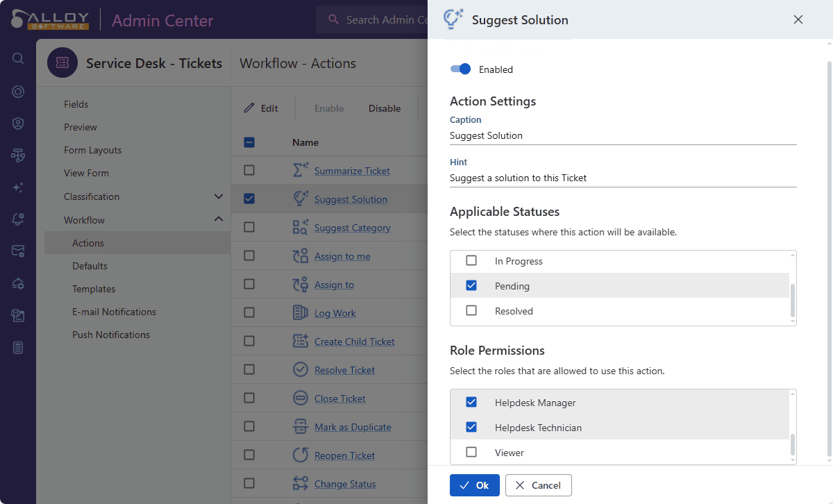Open search from the left sidebar magnifier
The height and width of the screenshot is (504, 833).
tap(18, 58)
